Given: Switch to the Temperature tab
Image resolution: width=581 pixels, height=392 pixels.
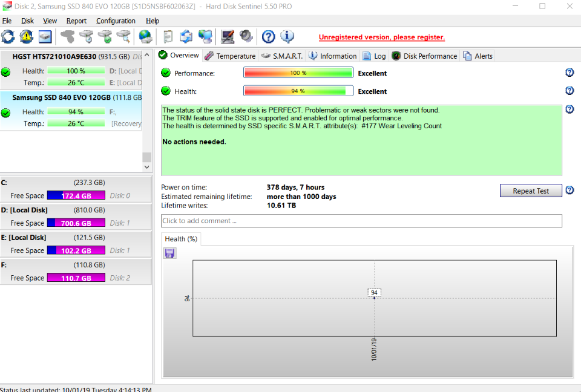Looking at the screenshot, I should (230, 56).
